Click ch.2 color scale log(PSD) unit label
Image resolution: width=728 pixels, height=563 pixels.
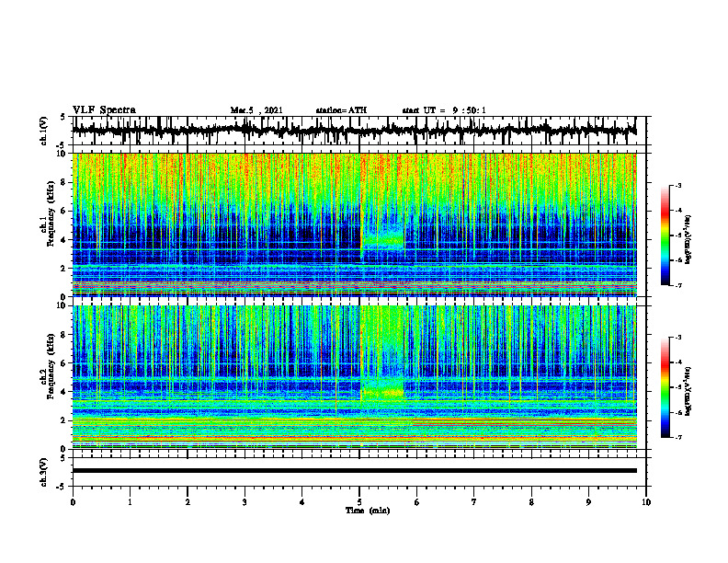coord(689,392)
